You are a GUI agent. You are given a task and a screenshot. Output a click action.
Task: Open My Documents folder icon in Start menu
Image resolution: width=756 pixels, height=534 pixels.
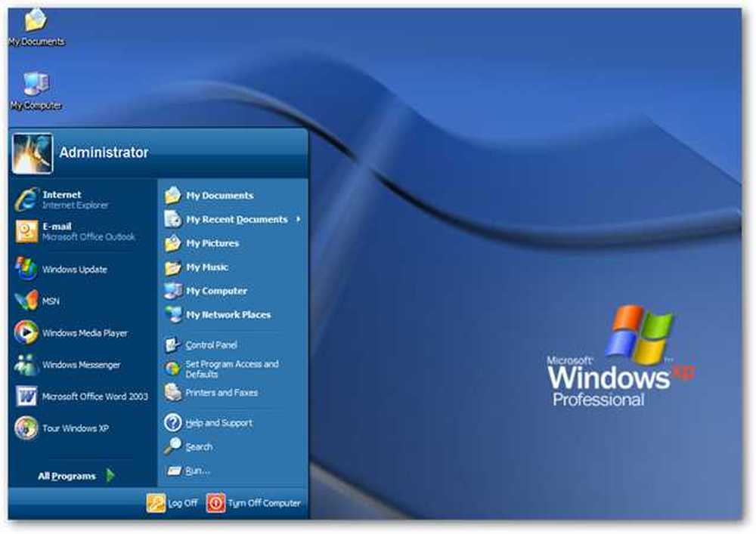coord(172,195)
